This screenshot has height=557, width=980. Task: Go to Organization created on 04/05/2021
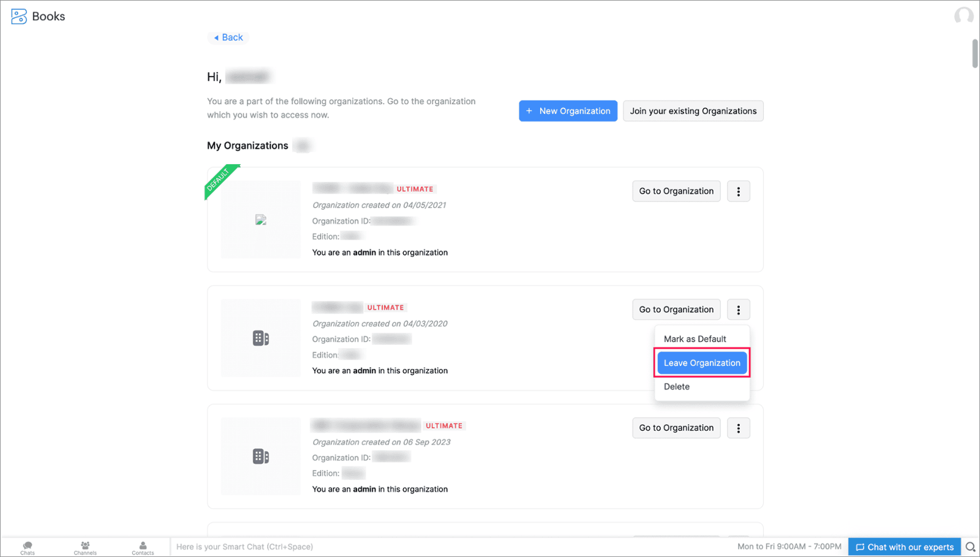pos(676,191)
